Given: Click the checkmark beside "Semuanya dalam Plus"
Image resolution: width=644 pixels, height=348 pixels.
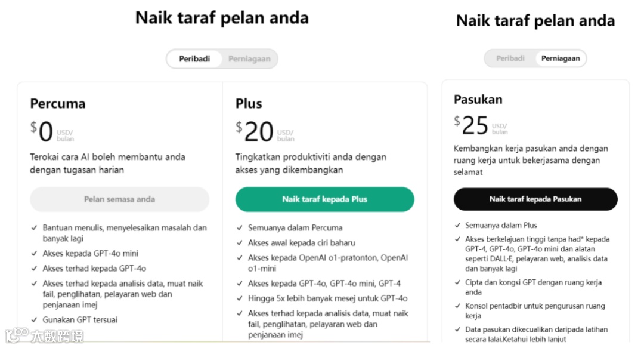Looking at the screenshot, I should (x=457, y=226).
